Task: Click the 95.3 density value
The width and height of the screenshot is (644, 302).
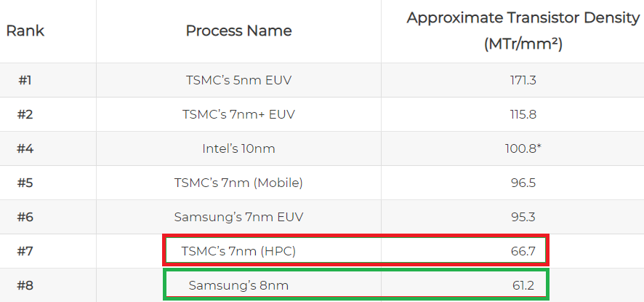Action: 523,216
